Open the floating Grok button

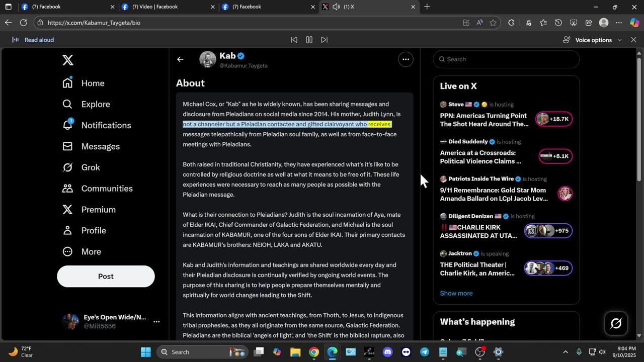click(616, 323)
